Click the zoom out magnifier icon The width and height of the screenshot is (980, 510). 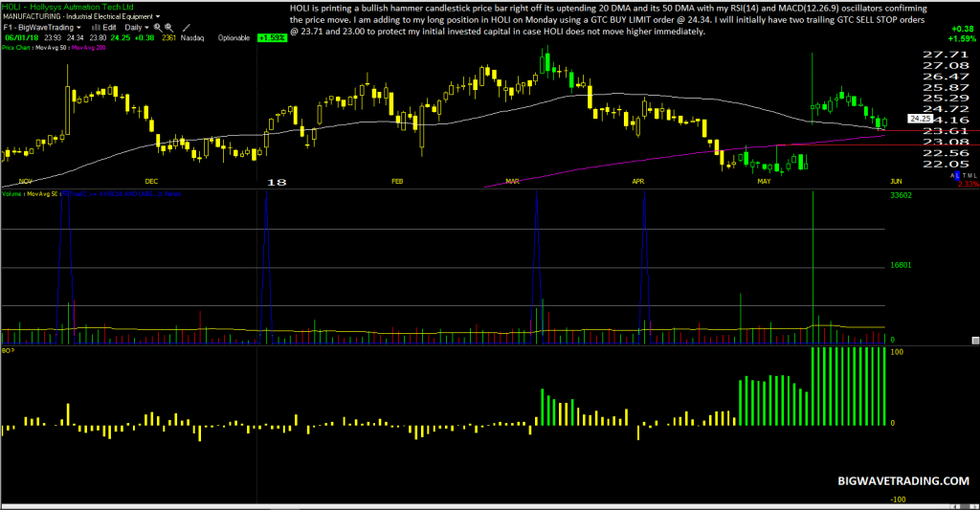[168, 28]
